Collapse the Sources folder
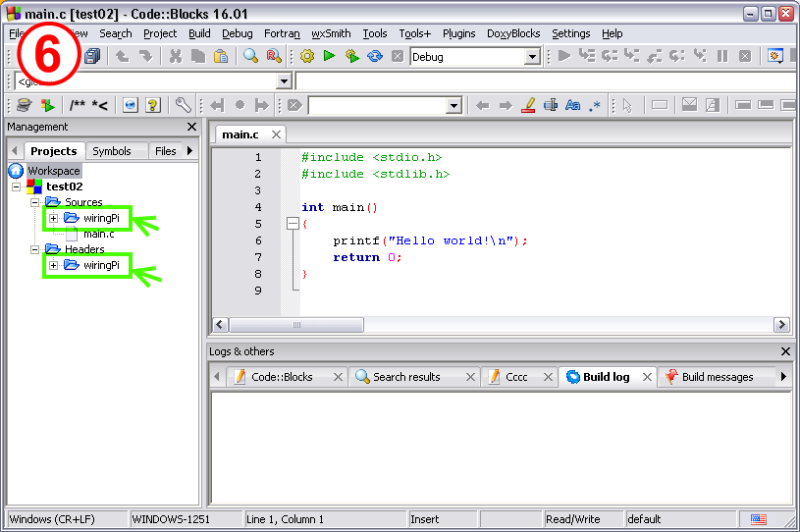 (34, 202)
